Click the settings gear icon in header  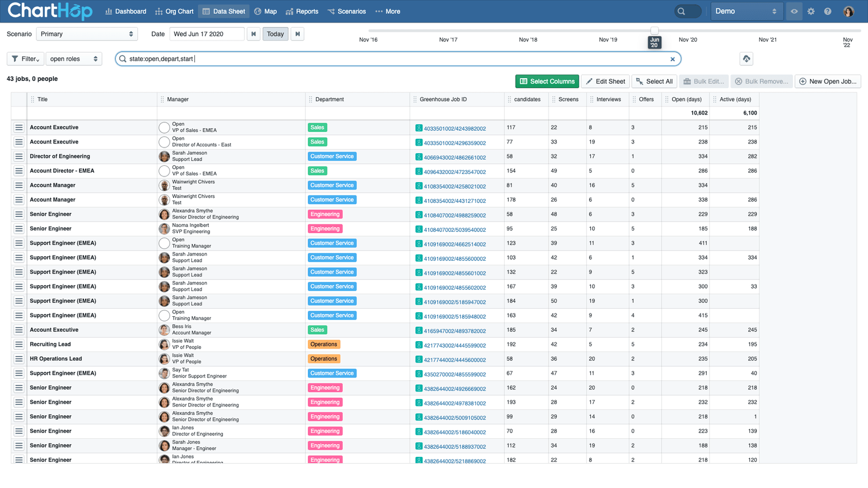coord(811,12)
